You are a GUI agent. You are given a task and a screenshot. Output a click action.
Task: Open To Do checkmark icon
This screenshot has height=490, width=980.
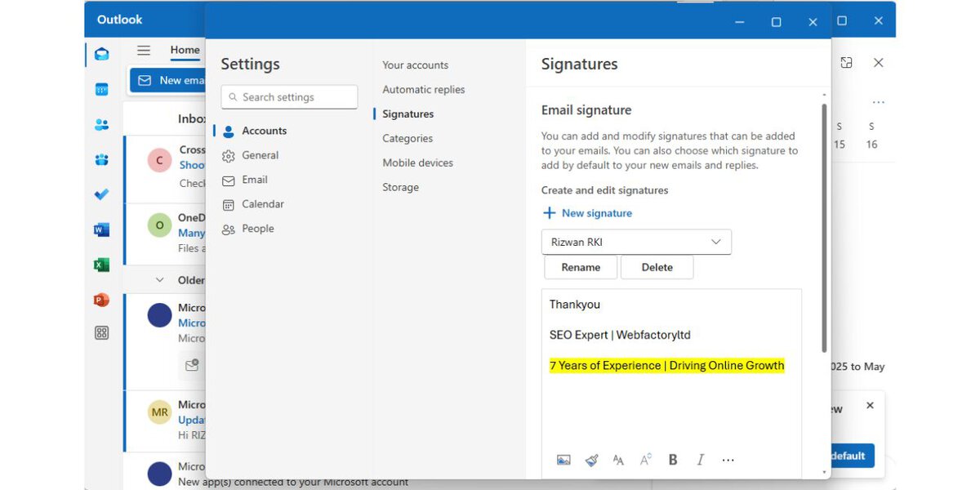[101, 194]
